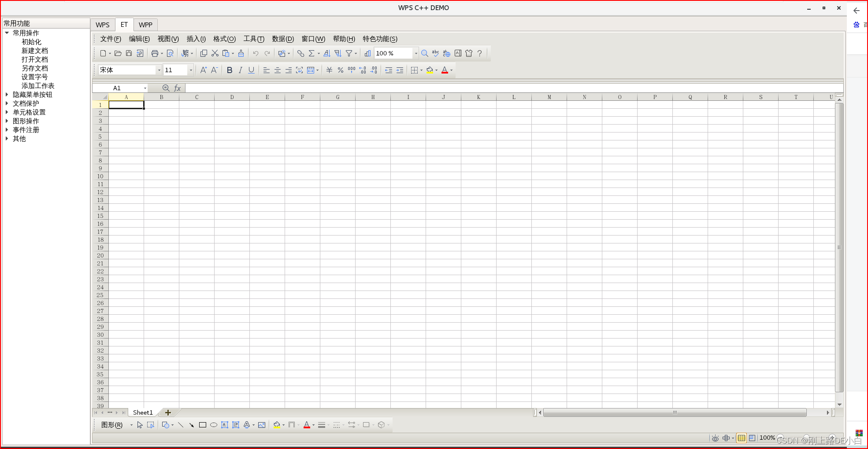868x449 pixels.
Task: Copy the selection with the Copy icon
Action: (204, 53)
